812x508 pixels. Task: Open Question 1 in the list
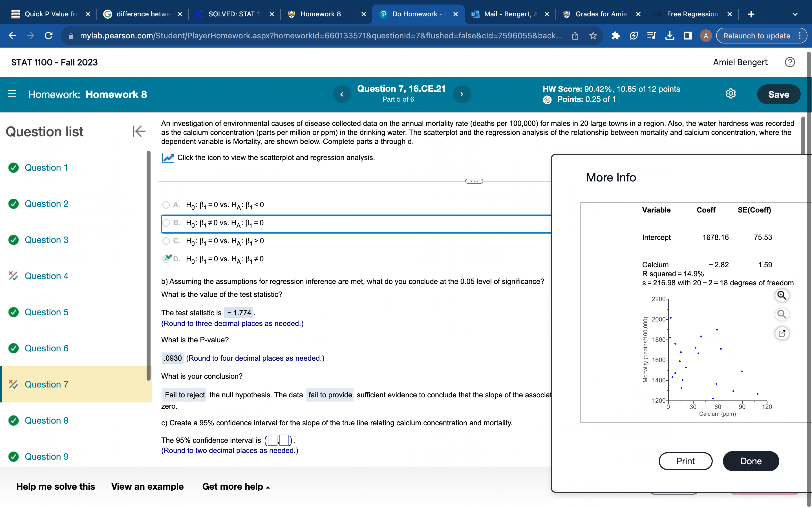tap(46, 168)
